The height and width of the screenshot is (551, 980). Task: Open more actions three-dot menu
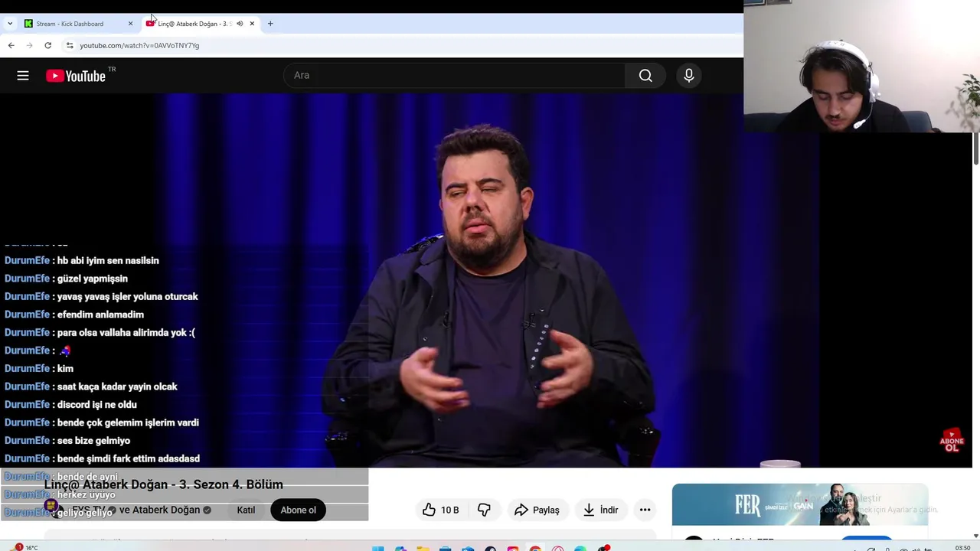click(x=645, y=510)
